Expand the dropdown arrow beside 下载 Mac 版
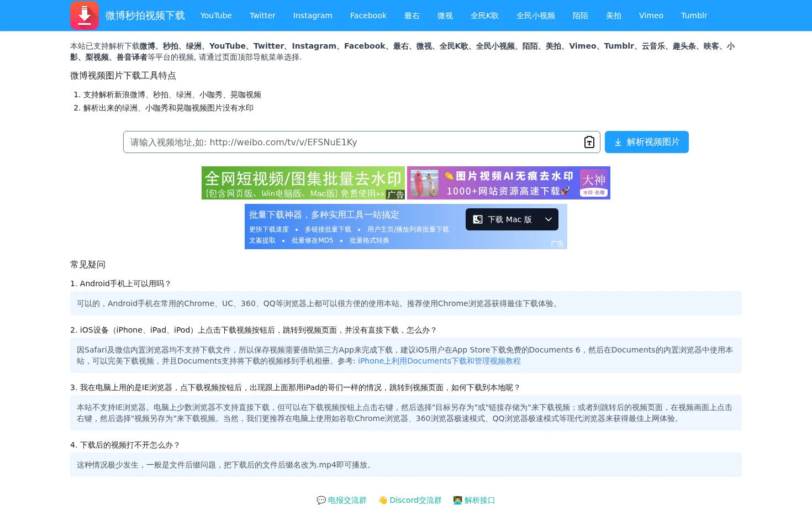Screen dimensions: 812x510 tap(549, 219)
